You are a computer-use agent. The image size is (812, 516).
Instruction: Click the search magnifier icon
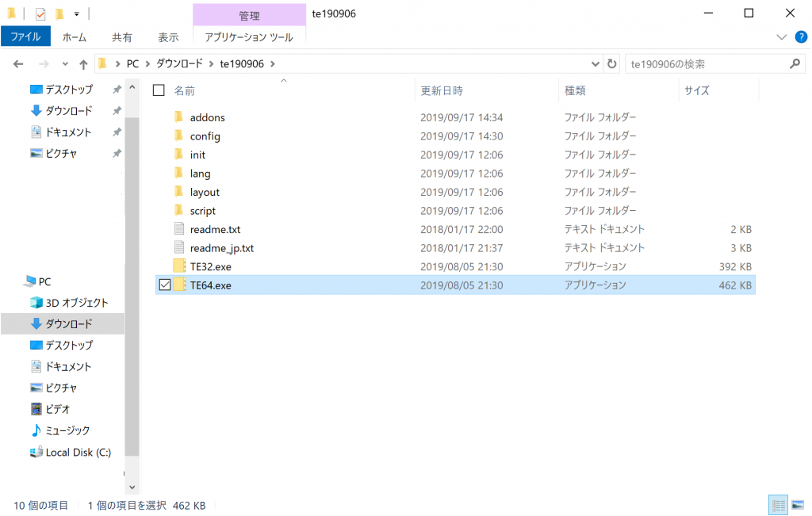795,63
